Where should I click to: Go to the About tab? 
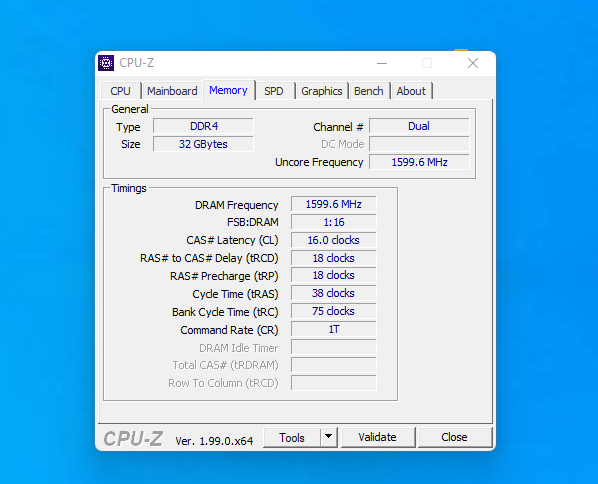click(x=411, y=91)
